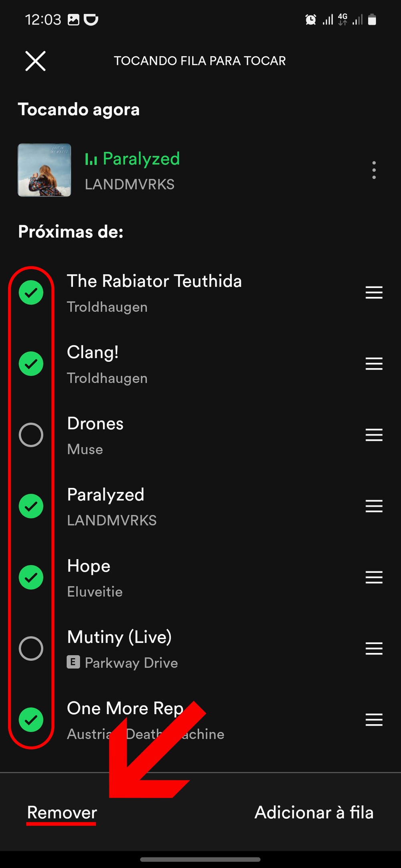
Task: Tap reorder handle for Mutiny (Live)
Action: coord(374,648)
